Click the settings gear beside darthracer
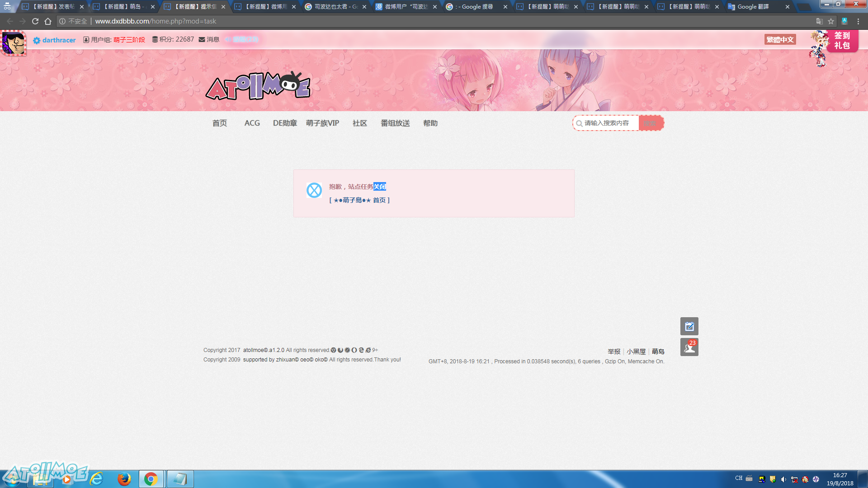Screen dimensions: 868x488 coord(37,40)
